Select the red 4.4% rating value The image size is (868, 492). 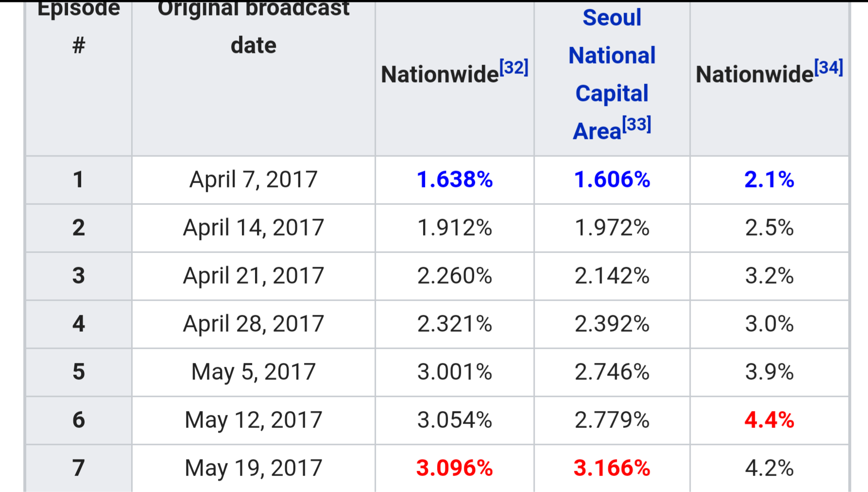769,420
